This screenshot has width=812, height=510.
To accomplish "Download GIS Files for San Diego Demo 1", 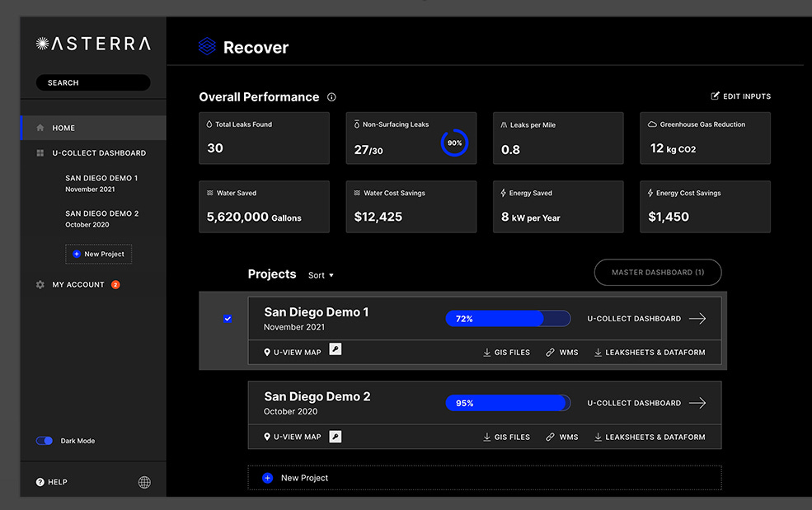I will coord(506,353).
